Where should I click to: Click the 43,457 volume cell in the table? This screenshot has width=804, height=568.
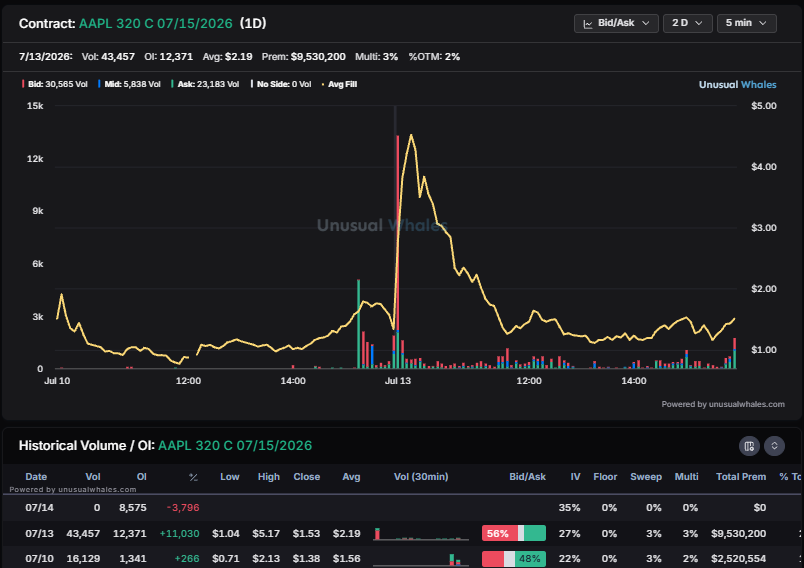tap(83, 533)
